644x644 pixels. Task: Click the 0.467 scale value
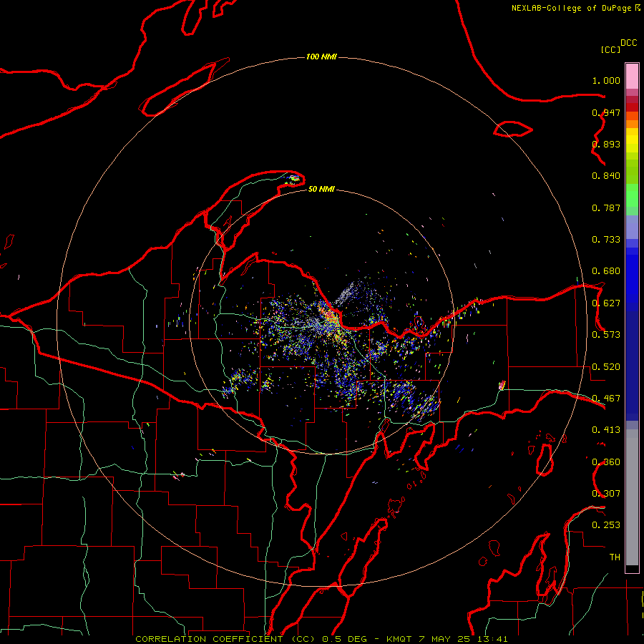pyautogui.click(x=606, y=399)
